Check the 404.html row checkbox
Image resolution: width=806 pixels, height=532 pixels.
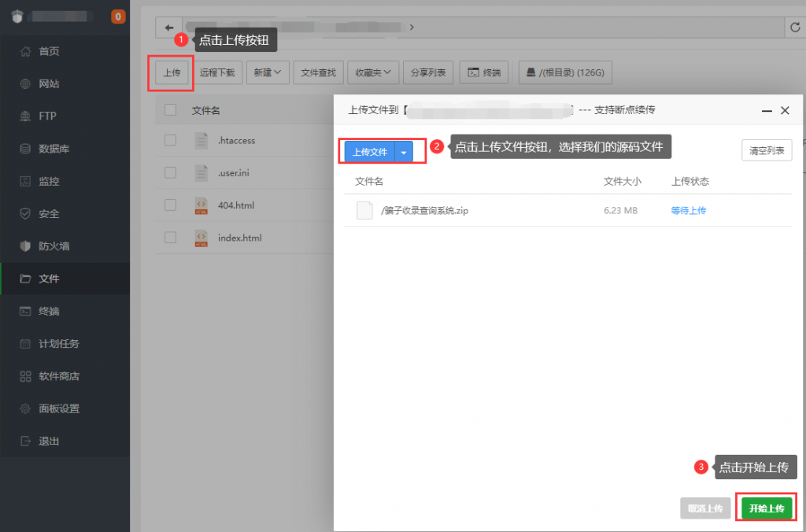pos(170,205)
